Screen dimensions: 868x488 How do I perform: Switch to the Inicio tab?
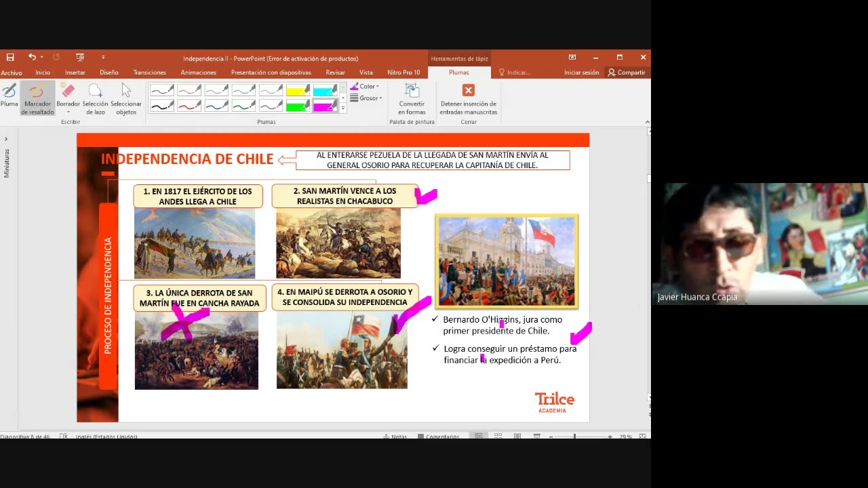pos(43,73)
